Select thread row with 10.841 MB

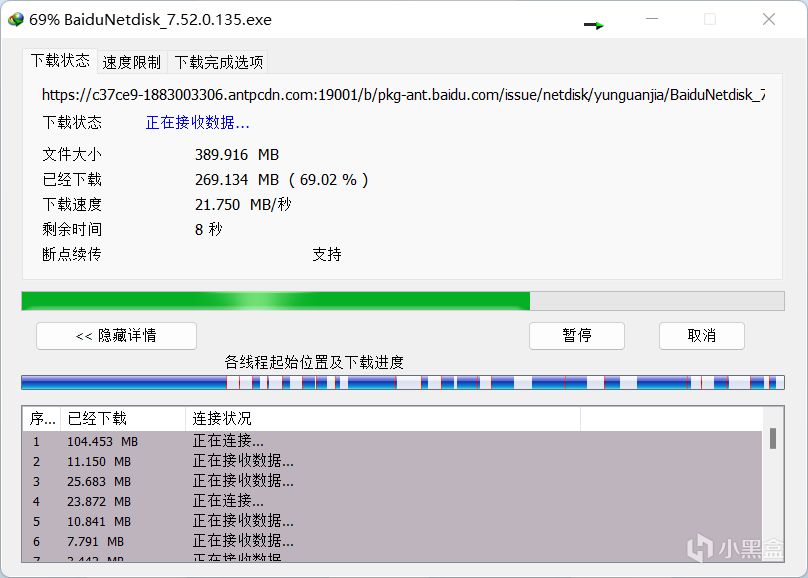pos(392,521)
